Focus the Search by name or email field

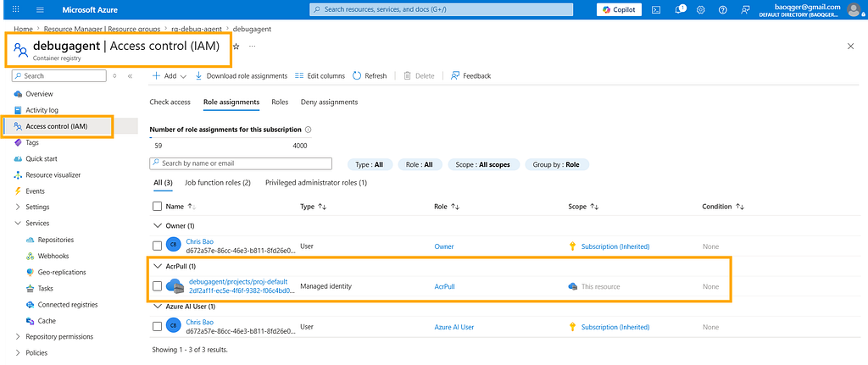pos(241,163)
